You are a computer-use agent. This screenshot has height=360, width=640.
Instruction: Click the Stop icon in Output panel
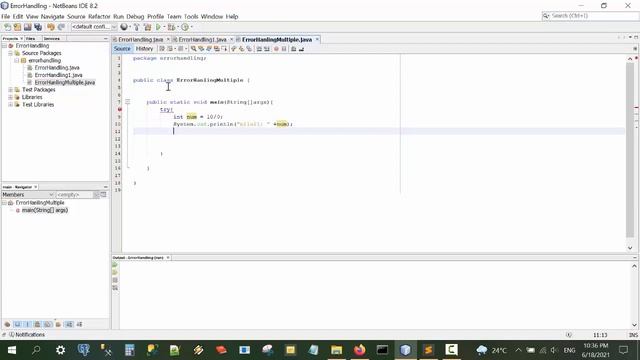tap(115, 280)
